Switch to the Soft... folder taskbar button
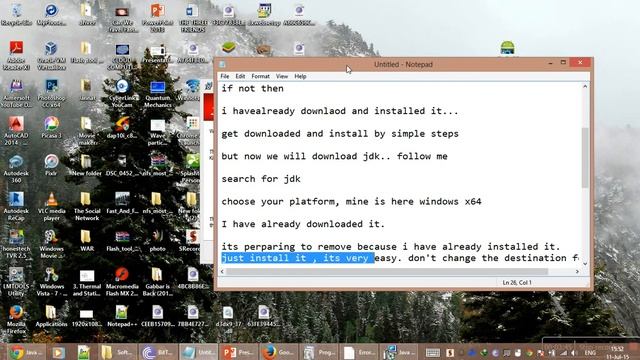Screen dimensions: 640x360 pyautogui.click(x=117, y=352)
